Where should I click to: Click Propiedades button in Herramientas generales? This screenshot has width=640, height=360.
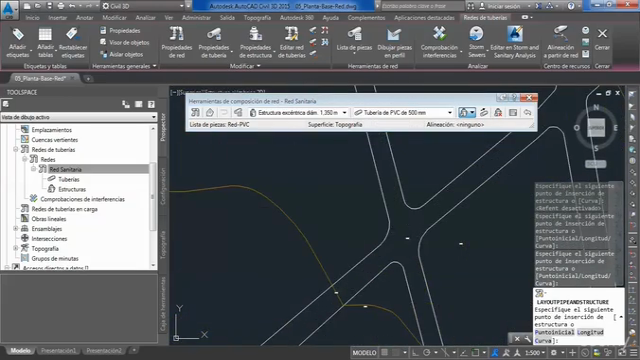click(120, 31)
